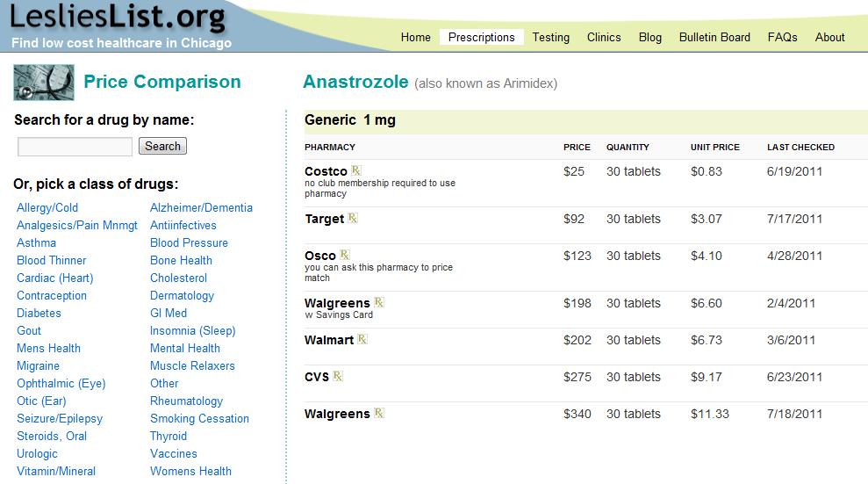The width and height of the screenshot is (868, 484).
Task: Open the About page
Action: pyautogui.click(x=829, y=37)
